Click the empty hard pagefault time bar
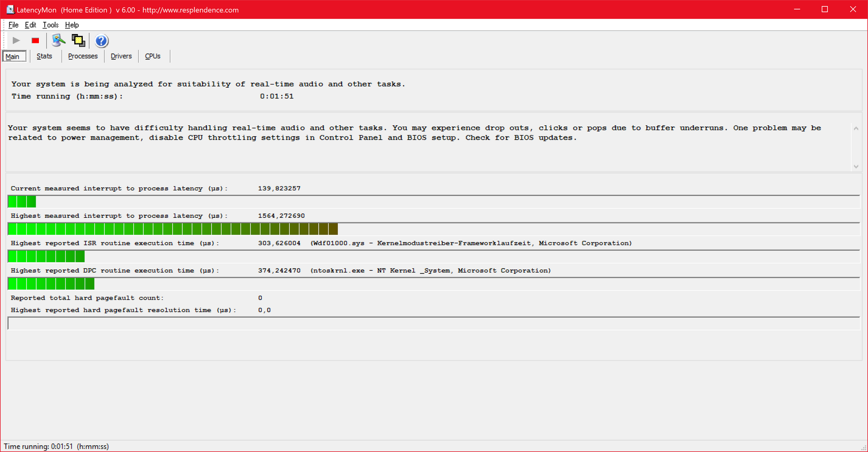 434,323
